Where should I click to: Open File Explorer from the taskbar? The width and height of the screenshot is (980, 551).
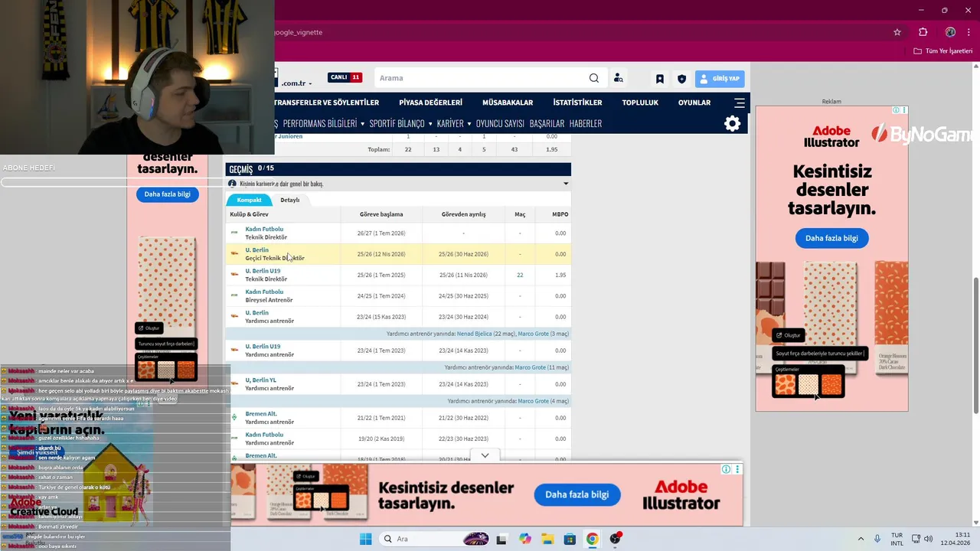[547, 539]
